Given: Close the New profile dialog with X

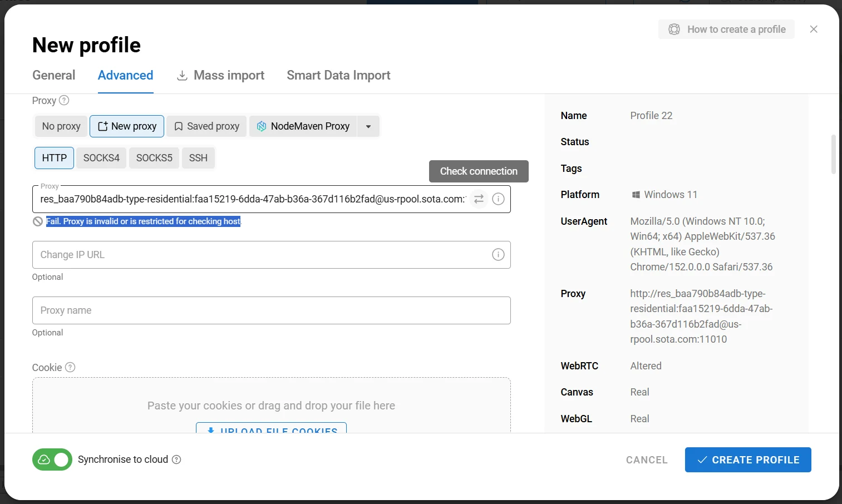Looking at the screenshot, I should [x=814, y=29].
